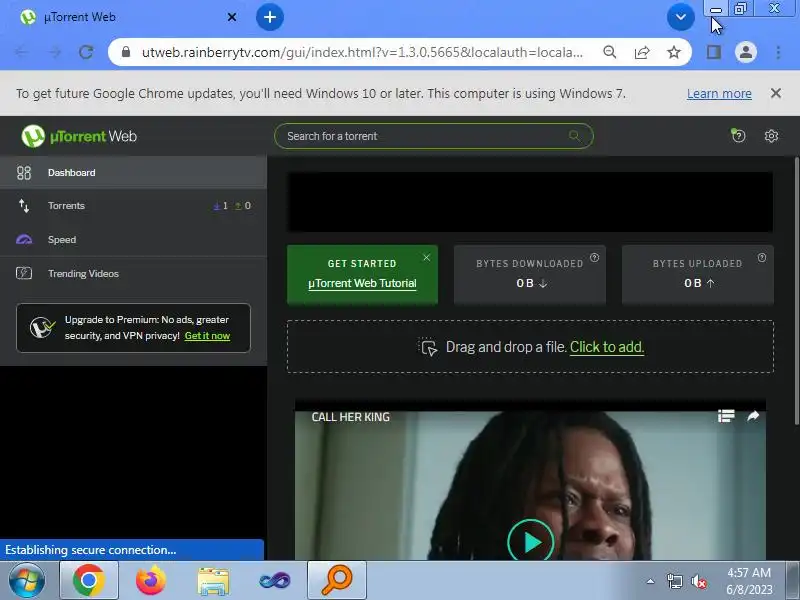Screen dimensions: 800x600
Task: Click the Learn more link
Action: pyautogui.click(x=719, y=93)
